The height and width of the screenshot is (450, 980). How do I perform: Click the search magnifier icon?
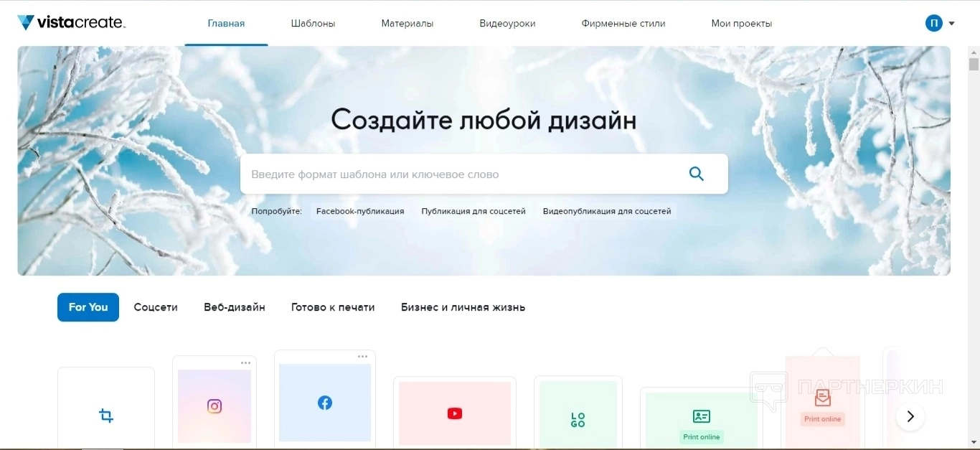(696, 174)
